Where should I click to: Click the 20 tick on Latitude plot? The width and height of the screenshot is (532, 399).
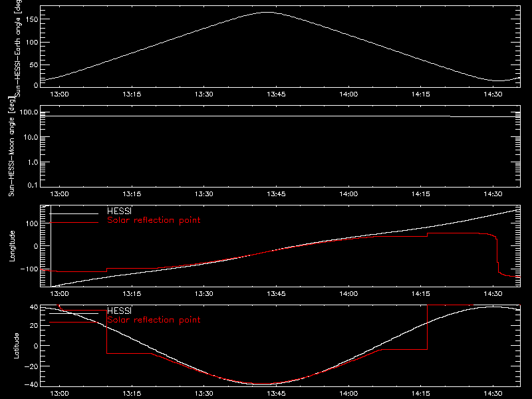34,326
